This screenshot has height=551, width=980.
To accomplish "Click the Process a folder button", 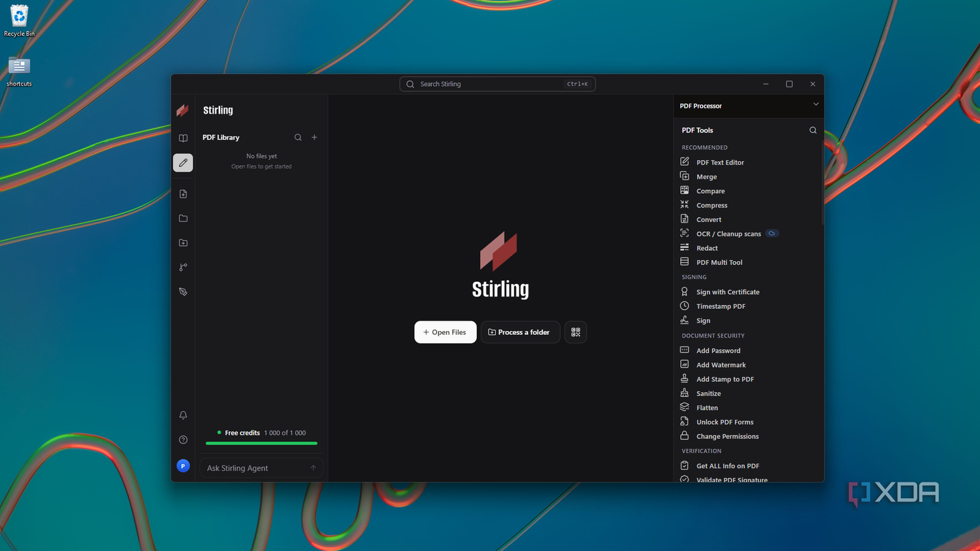I will point(520,332).
